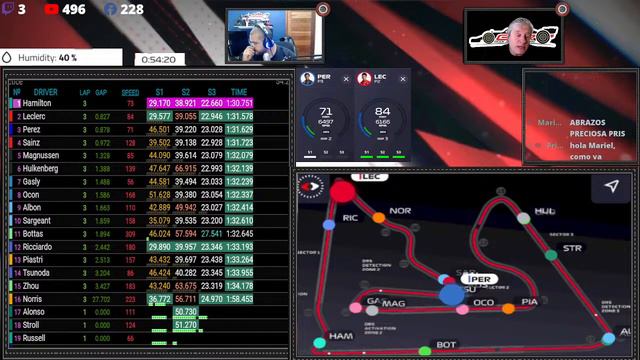
Task: Select the pink OCO marker on map
Action: pyautogui.click(x=462, y=309)
